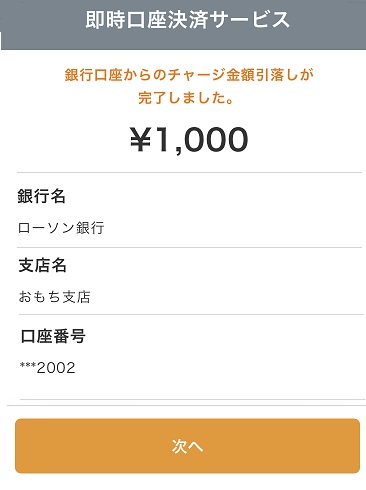Click the 完了しました text line
The width and height of the screenshot is (366, 490).
click(186, 98)
